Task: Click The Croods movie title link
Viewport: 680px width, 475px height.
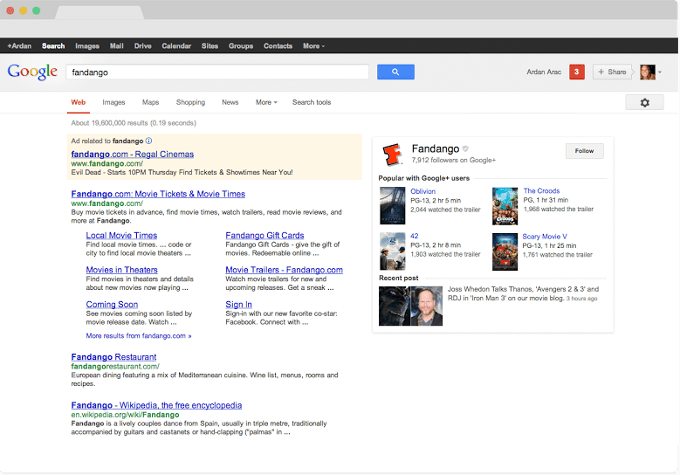Action: coord(541,191)
